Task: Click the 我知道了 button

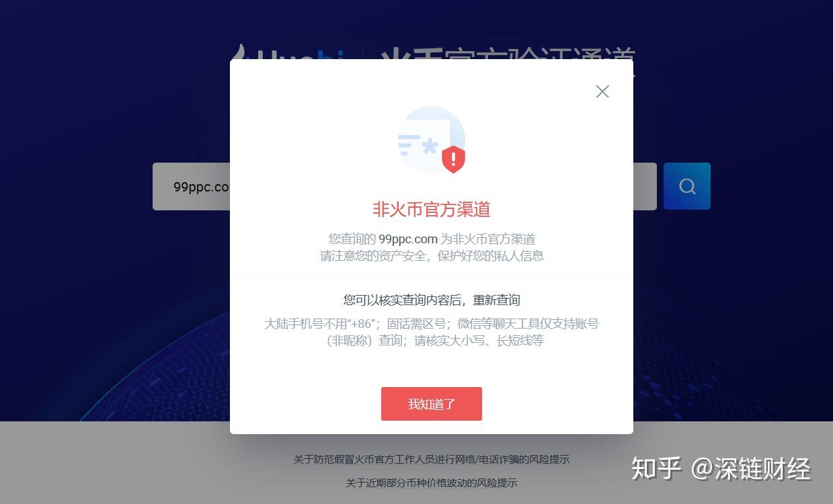Action: click(x=432, y=404)
